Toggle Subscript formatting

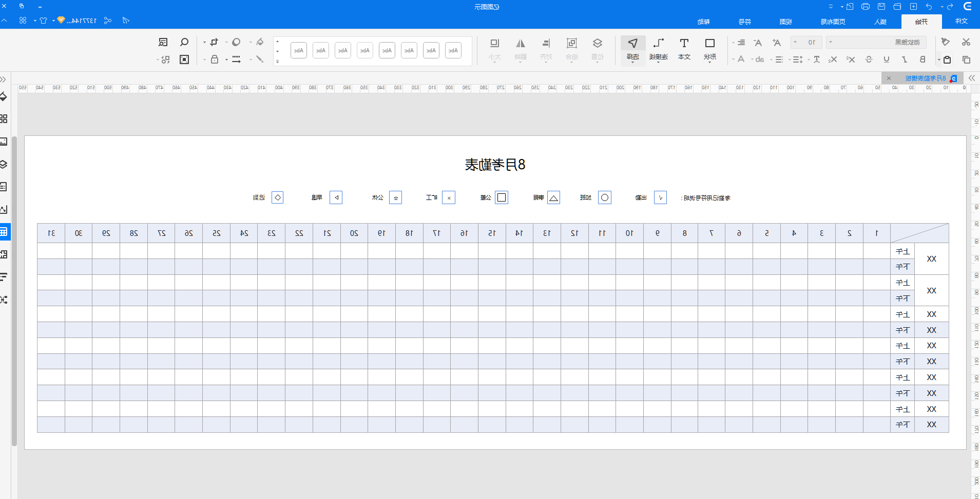(x=833, y=59)
